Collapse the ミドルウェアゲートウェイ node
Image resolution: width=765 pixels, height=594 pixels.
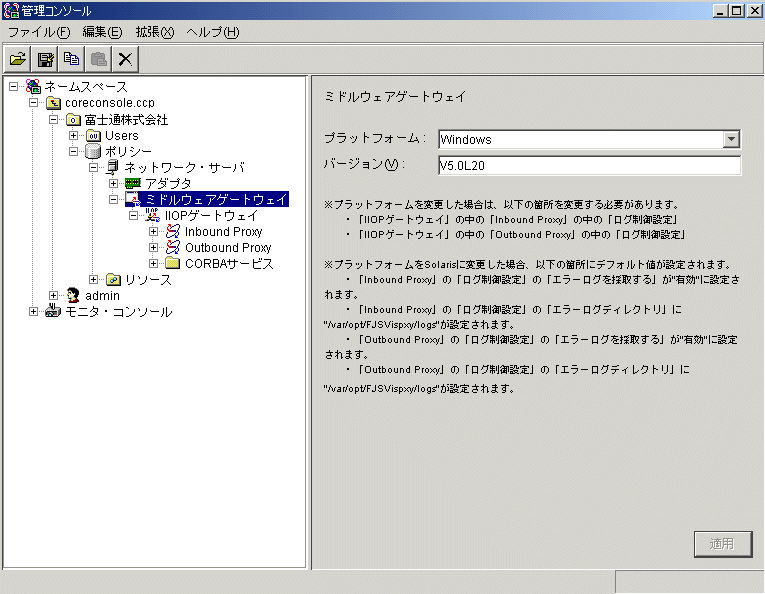point(114,199)
